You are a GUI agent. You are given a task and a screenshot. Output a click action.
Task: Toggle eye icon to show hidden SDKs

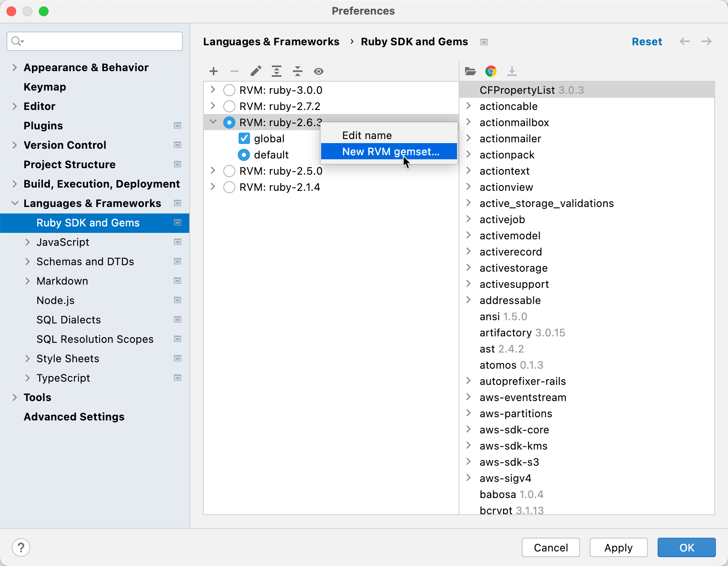(319, 71)
